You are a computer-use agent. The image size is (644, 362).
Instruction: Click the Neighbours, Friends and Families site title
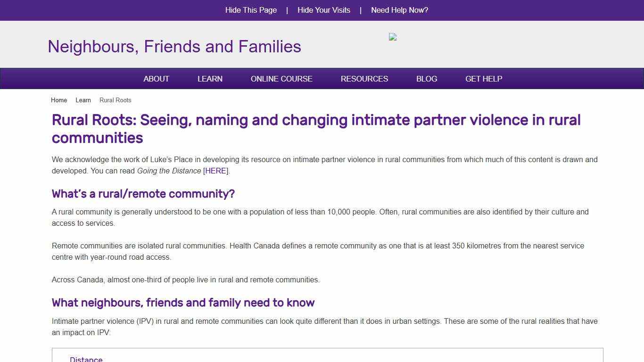coord(174,46)
